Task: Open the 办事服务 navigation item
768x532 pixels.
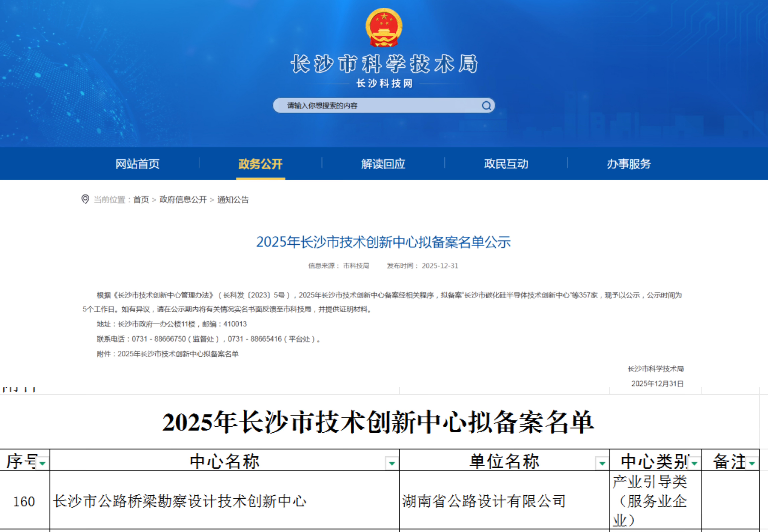Action: [629, 164]
